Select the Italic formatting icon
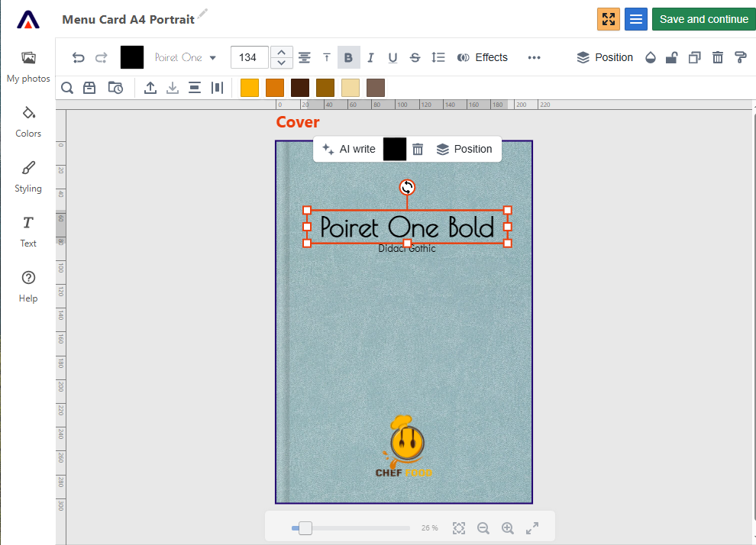The width and height of the screenshot is (756, 545). click(370, 57)
